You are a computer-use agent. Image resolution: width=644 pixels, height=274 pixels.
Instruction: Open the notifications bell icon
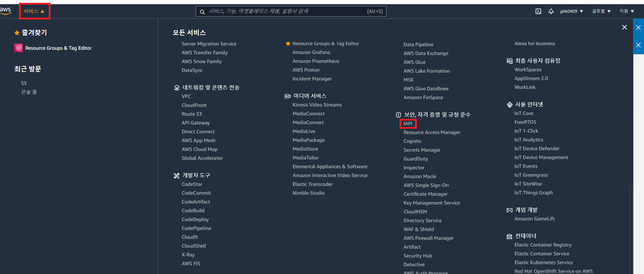[551, 11]
